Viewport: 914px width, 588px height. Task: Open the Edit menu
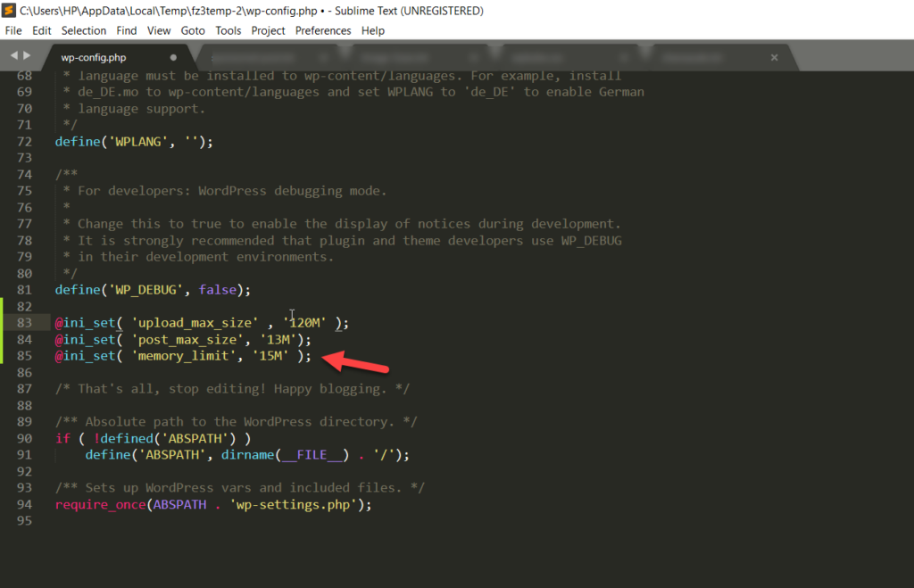click(x=41, y=30)
